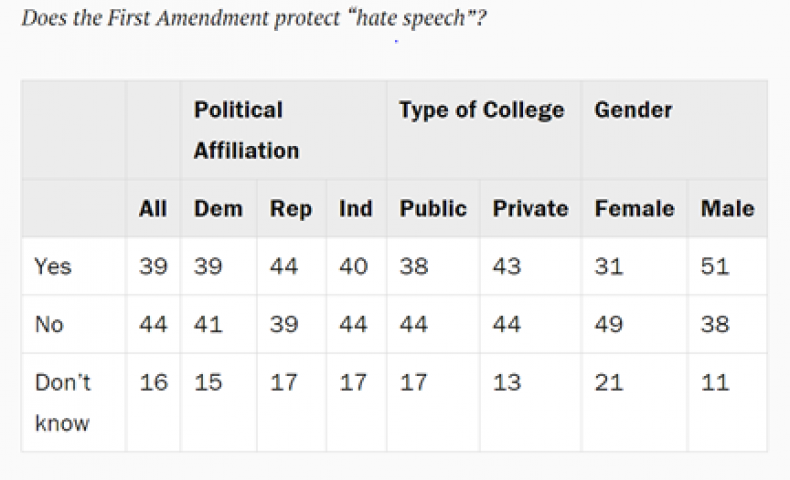Image resolution: width=790 pixels, height=480 pixels.
Task: Select the 'Public' column header
Action: pos(433,209)
